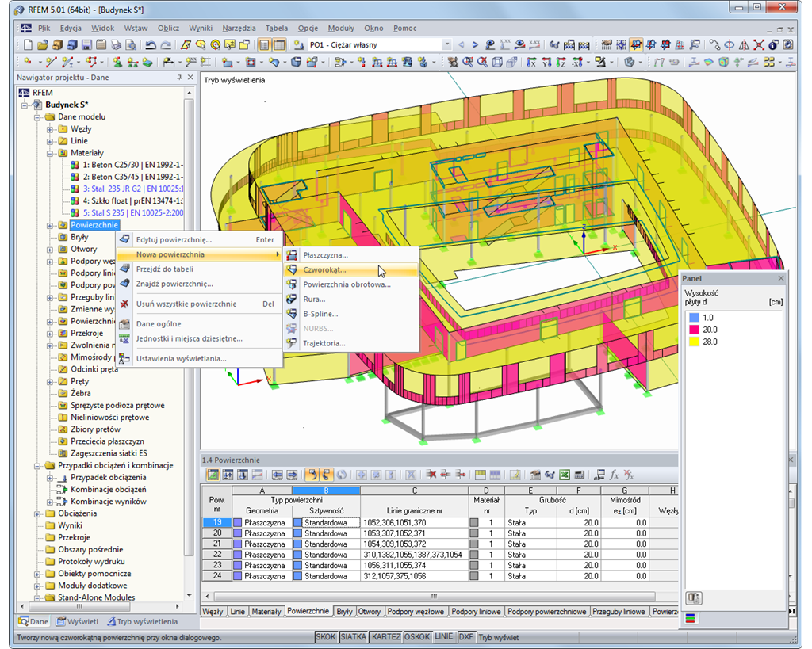
Task: Open the PO1 - Ciężar własny load case dropdown
Action: pyautogui.click(x=446, y=45)
